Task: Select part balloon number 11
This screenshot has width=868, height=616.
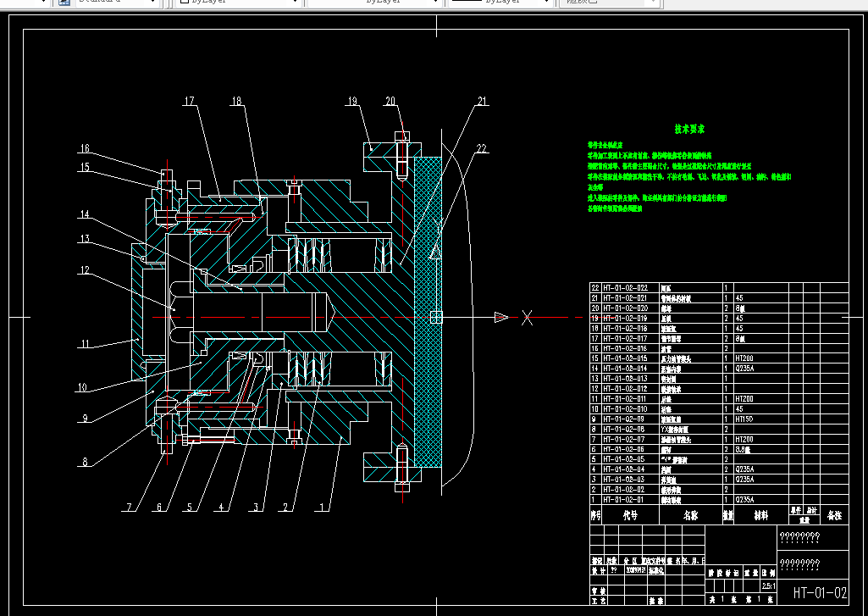Action: [84, 345]
